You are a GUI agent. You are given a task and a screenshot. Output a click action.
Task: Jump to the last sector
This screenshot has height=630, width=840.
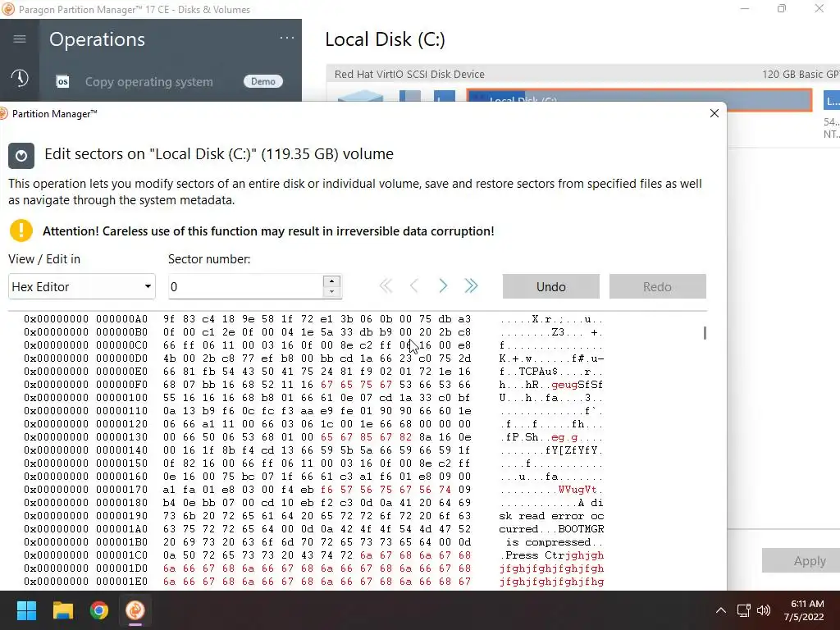(471, 286)
